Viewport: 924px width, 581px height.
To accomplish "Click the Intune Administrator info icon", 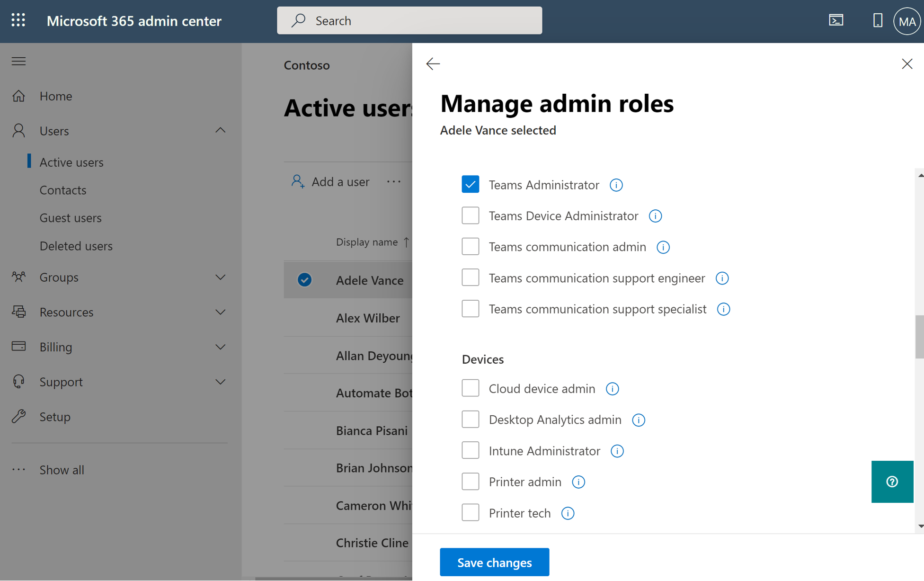I will (615, 450).
